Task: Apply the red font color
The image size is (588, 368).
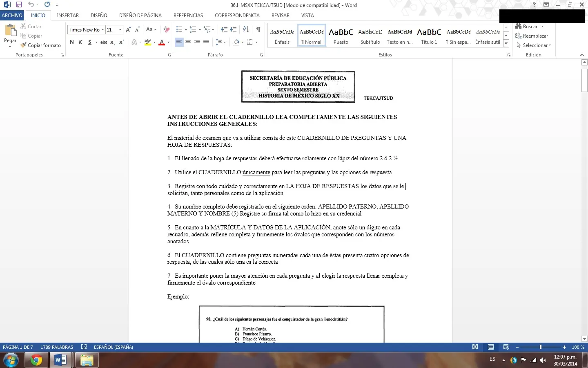Action: (x=162, y=42)
